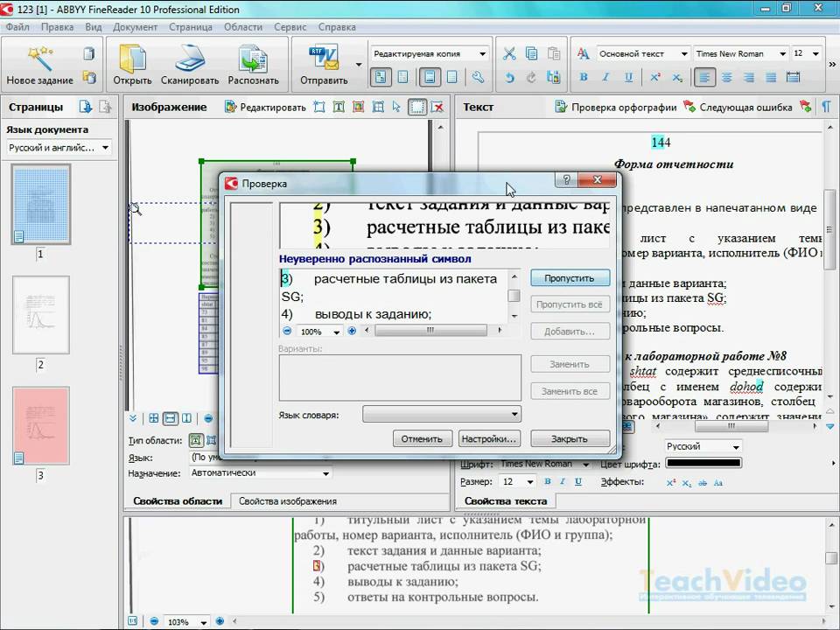Viewport: 840px width, 630px height.
Task: Align text left in main toolbar
Action: click(x=704, y=78)
